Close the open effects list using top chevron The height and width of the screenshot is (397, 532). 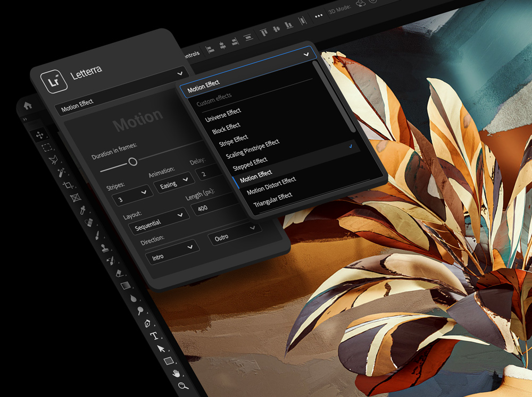point(306,54)
